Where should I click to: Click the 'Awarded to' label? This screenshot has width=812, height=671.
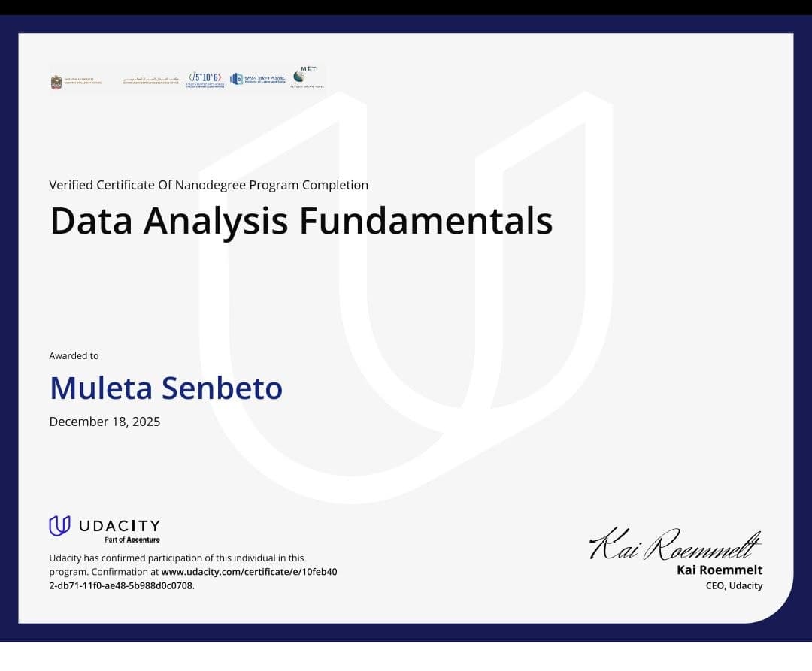(x=74, y=356)
